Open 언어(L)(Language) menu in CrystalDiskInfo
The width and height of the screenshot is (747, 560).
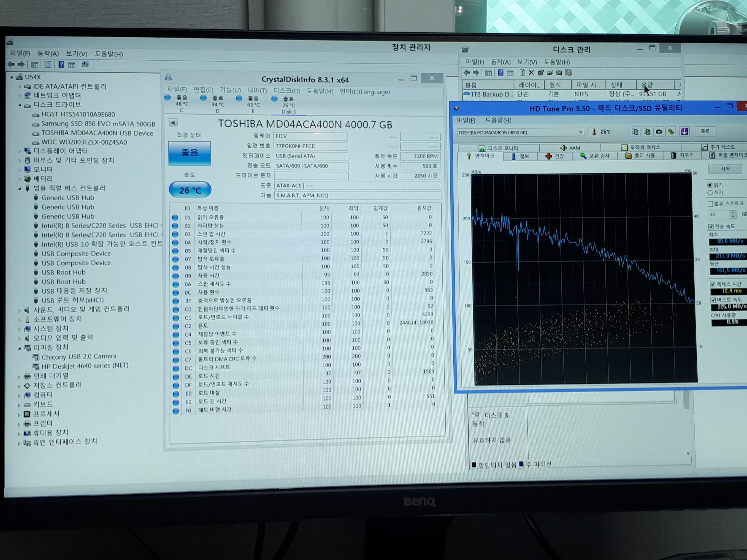[x=365, y=92]
